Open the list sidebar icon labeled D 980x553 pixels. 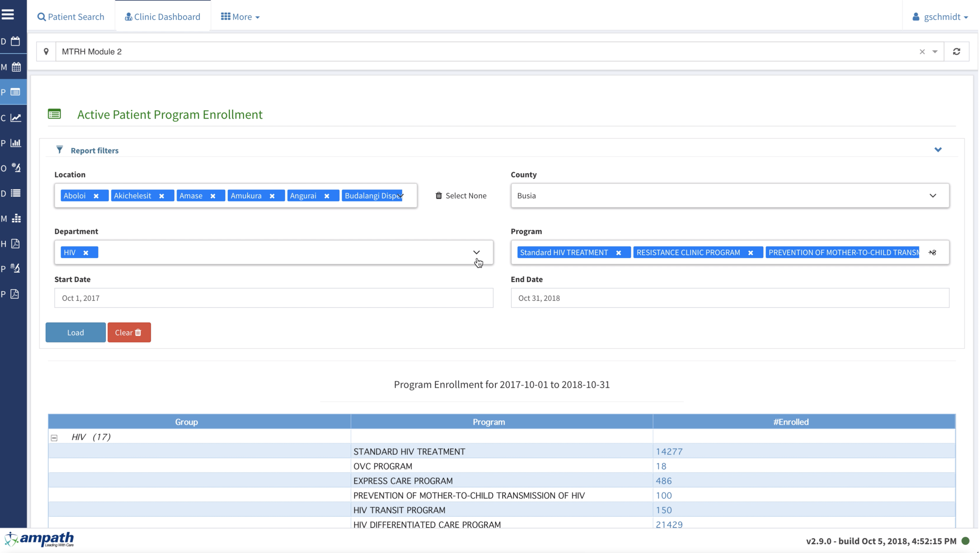(16, 193)
